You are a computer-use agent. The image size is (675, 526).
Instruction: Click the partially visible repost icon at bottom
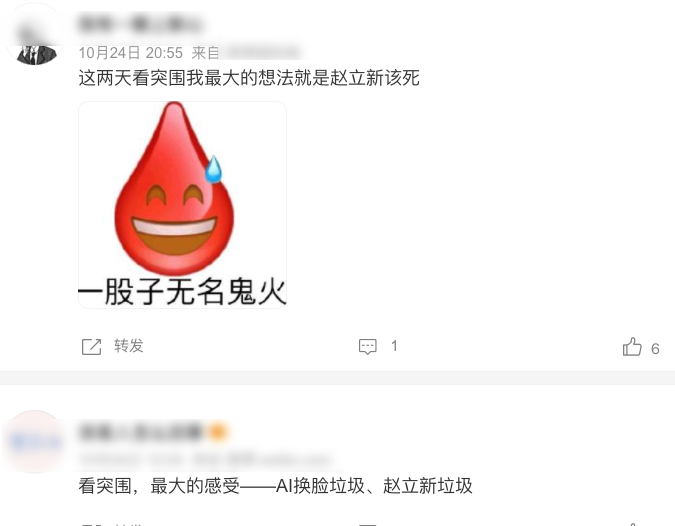(91, 525)
